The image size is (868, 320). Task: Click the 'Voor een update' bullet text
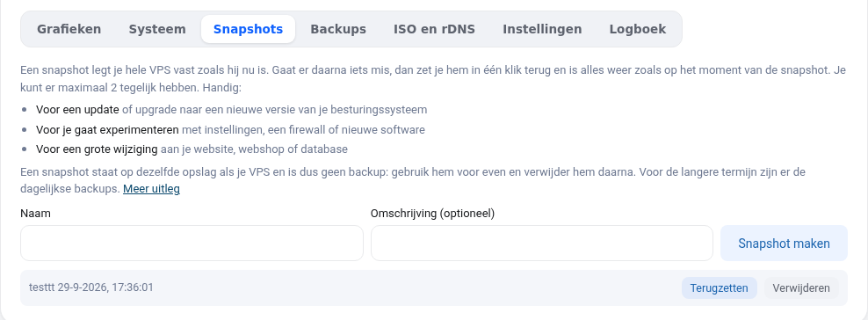(77, 110)
